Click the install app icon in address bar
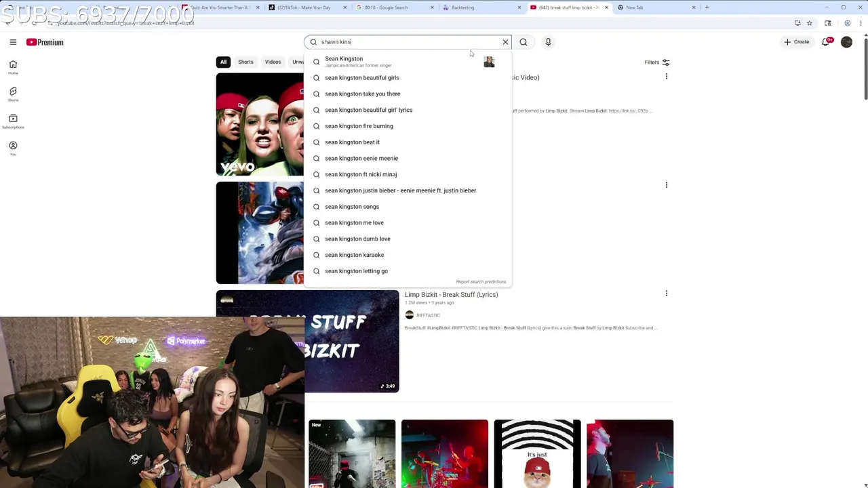This screenshot has height=488, width=868. coord(797,23)
